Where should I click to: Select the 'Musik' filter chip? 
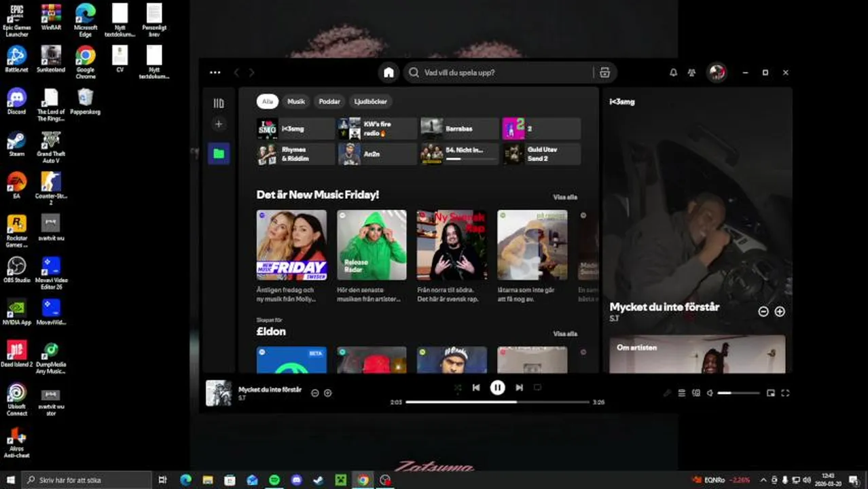coord(296,101)
